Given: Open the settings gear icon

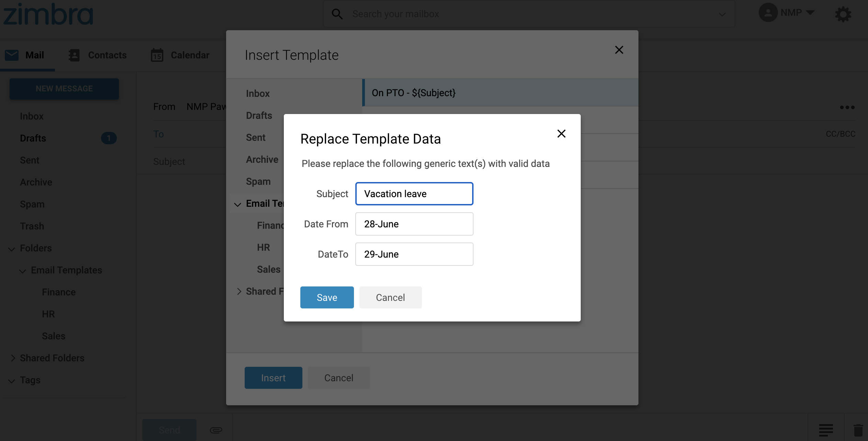Looking at the screenshot, I should (843, 14).
